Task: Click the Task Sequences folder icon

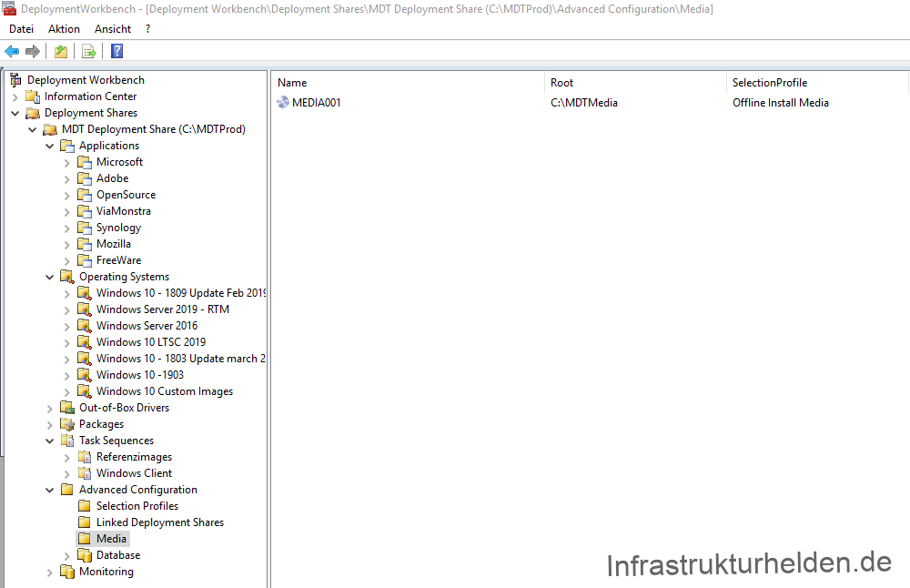Action: coord(67,441)
